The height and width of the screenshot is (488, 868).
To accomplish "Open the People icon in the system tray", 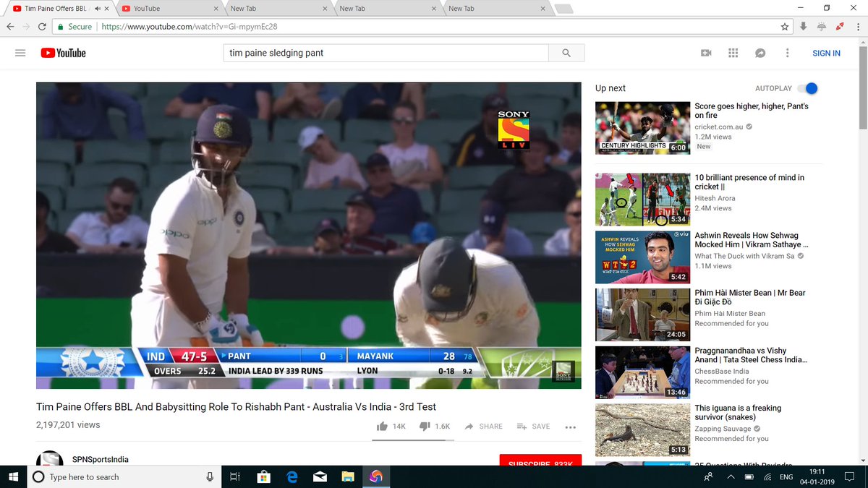I will (x=708, y=476).
